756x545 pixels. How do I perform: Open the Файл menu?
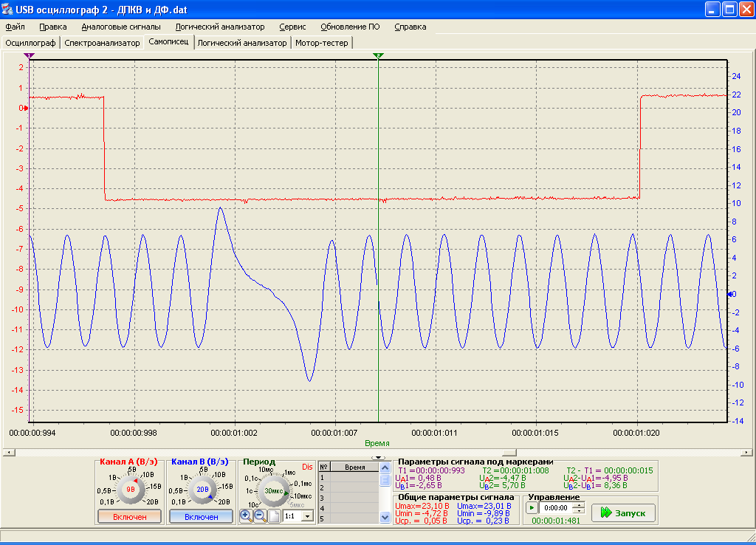point(16,27)
